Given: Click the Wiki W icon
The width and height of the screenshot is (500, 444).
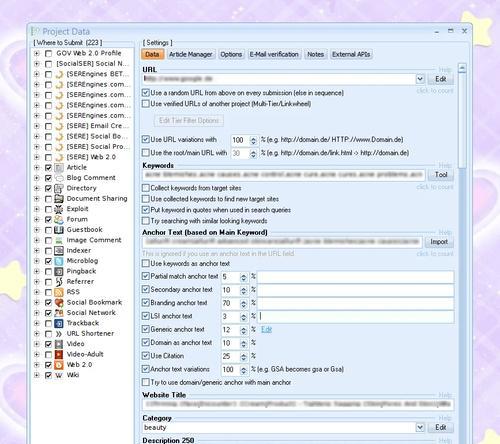Looking at the screenshot, I should [x=59, y=375].
